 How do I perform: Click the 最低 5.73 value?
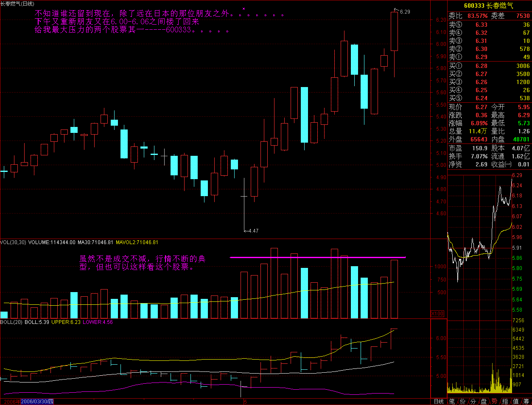tap(524, 123)
